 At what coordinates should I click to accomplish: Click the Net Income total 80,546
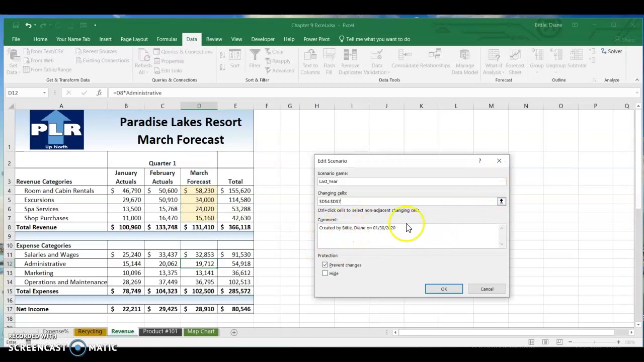coord(235,309)
